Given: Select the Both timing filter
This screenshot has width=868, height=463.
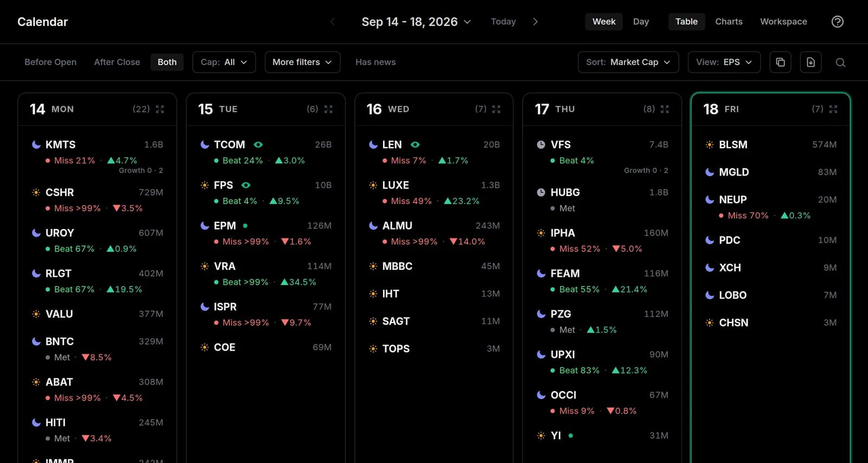Looking at the screenshot, I should coord(167,62).
